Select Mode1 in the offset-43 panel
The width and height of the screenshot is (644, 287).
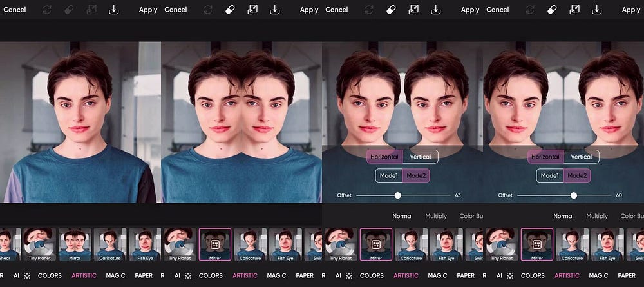[x=389, y=175]
